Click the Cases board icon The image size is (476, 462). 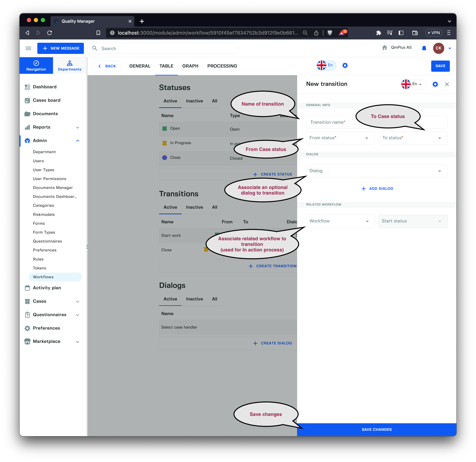point(27,100)
